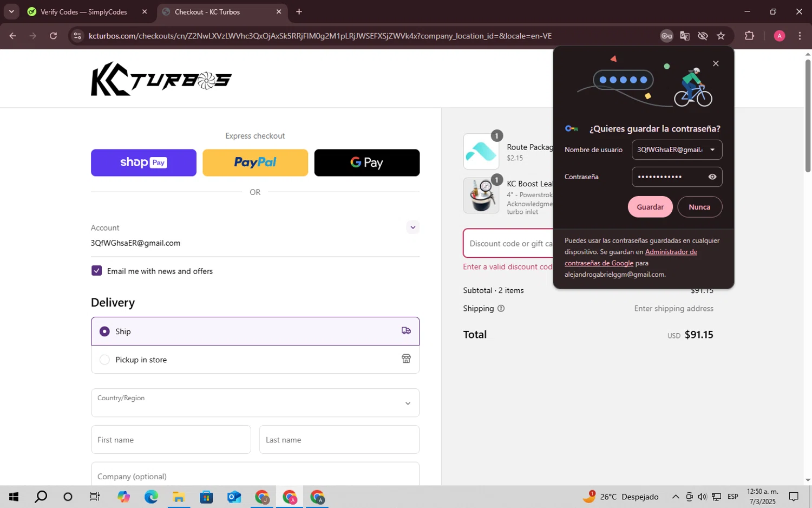Image resolution: width=812 pixels, height=508 pixels.
Task: Click the ESP language indicator
Action: (733, 497)
